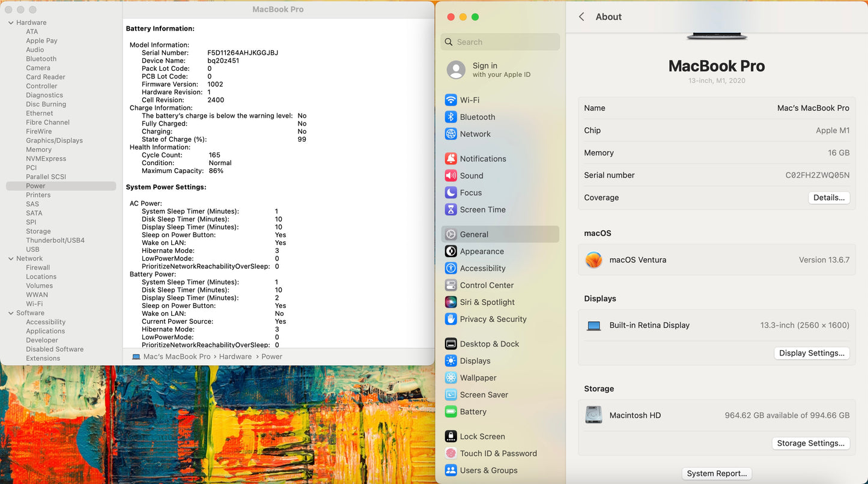The image size is (868, 484).
Task: Collapse the Network section disclosure triangle
Action: pyautogui.click(x=11, y=259)
